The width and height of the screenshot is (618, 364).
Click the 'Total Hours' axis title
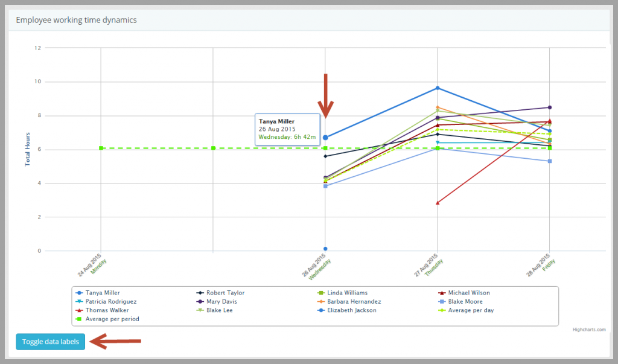tap(28, 149)
